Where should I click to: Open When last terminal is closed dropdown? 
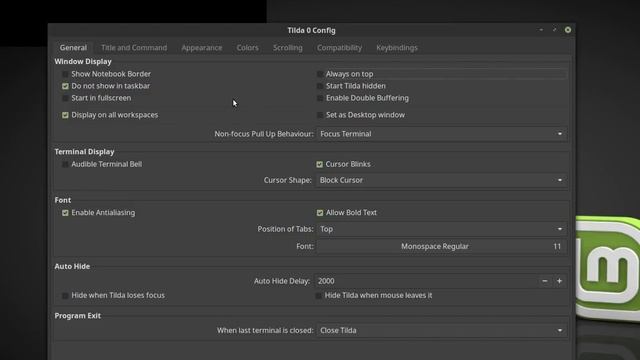coord(442,330)
